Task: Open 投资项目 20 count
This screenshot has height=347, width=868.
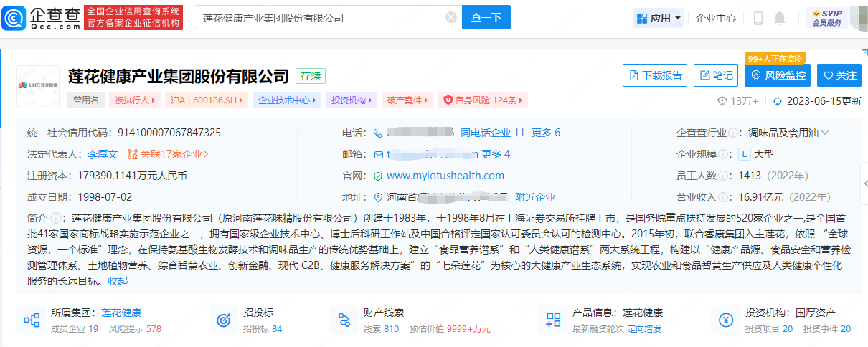Action: click(769, 329)
